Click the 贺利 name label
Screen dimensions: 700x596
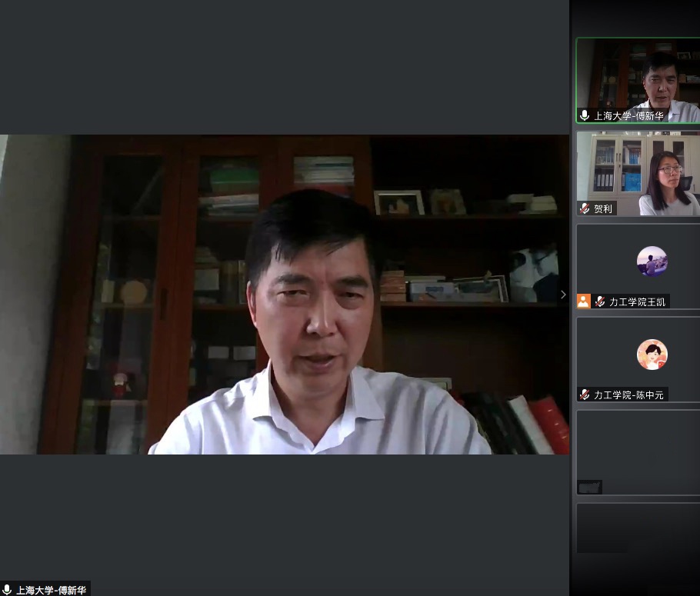coord(604,209)
